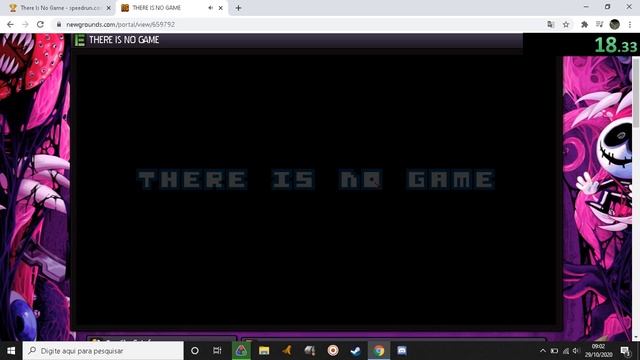The image size is (640, 360).
Task: Click the green E rating icon
Action: coord(80,40)
